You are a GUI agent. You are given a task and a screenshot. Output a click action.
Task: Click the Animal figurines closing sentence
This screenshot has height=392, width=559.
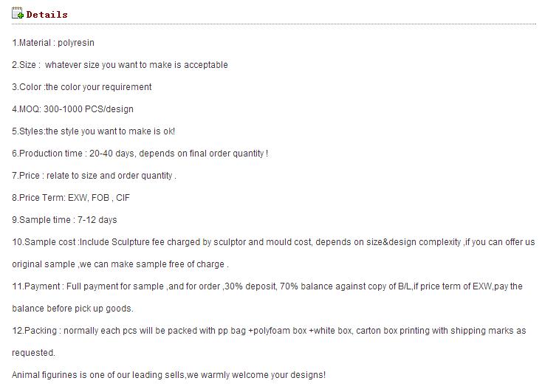pos(168,375)
